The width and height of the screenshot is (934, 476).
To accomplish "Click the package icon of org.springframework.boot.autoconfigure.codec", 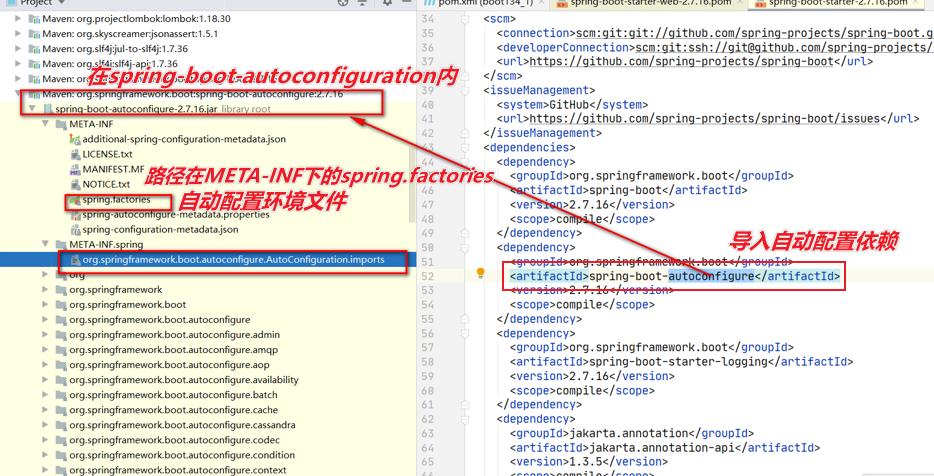I will pyautogui.click(x=61, y=440).
